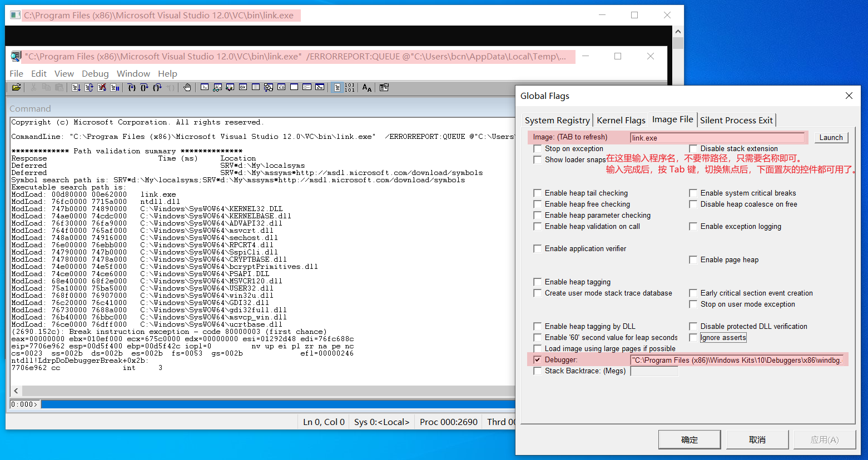The height and width of the screenshot is (460, 868).
Task: Click the 取消 cancel button
Action: click(x=757, y=439)
